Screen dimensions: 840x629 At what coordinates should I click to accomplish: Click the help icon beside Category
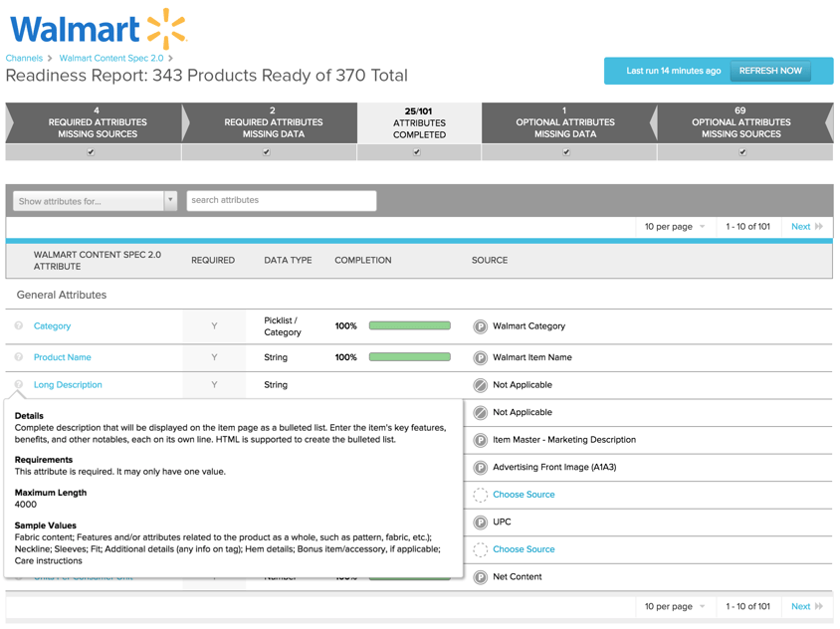point(19,326)
